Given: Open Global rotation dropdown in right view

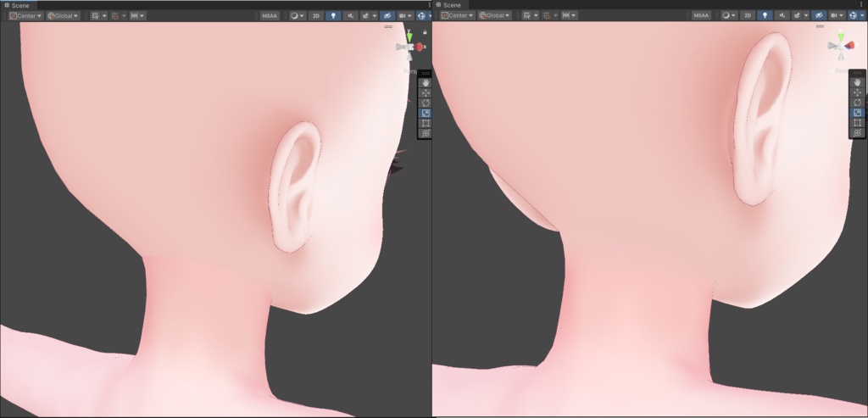Looking at the screenshot, I should 495,15.
